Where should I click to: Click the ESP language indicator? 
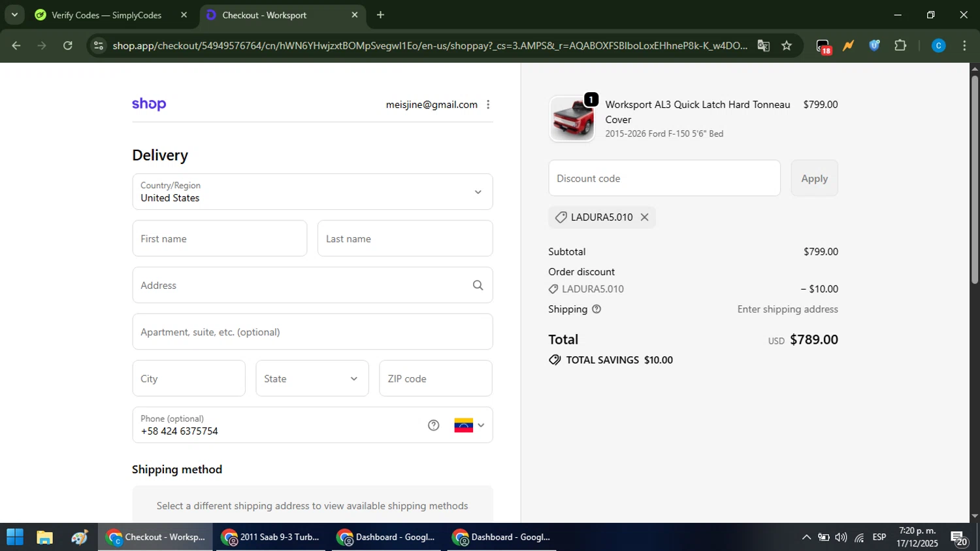point(879,537)
